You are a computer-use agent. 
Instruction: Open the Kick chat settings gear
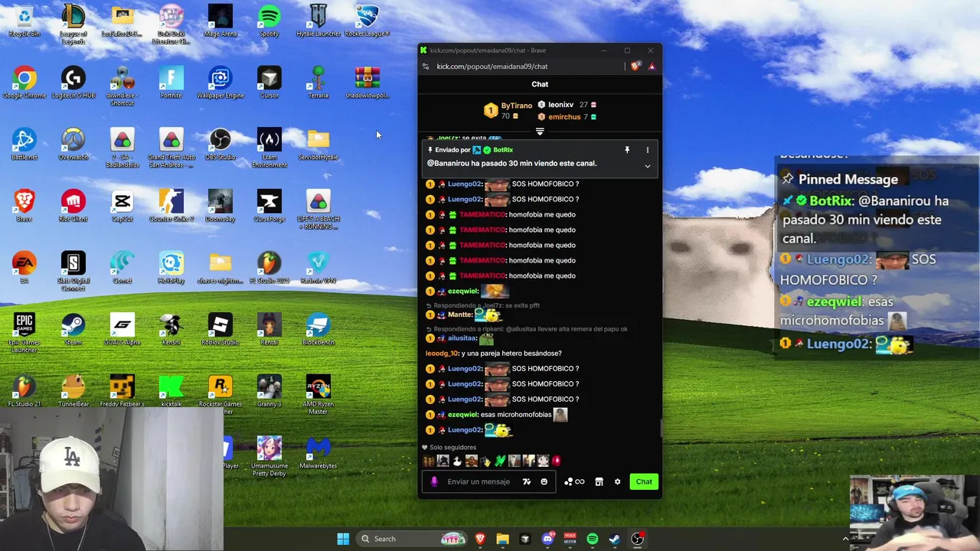[x=617, y=481]
